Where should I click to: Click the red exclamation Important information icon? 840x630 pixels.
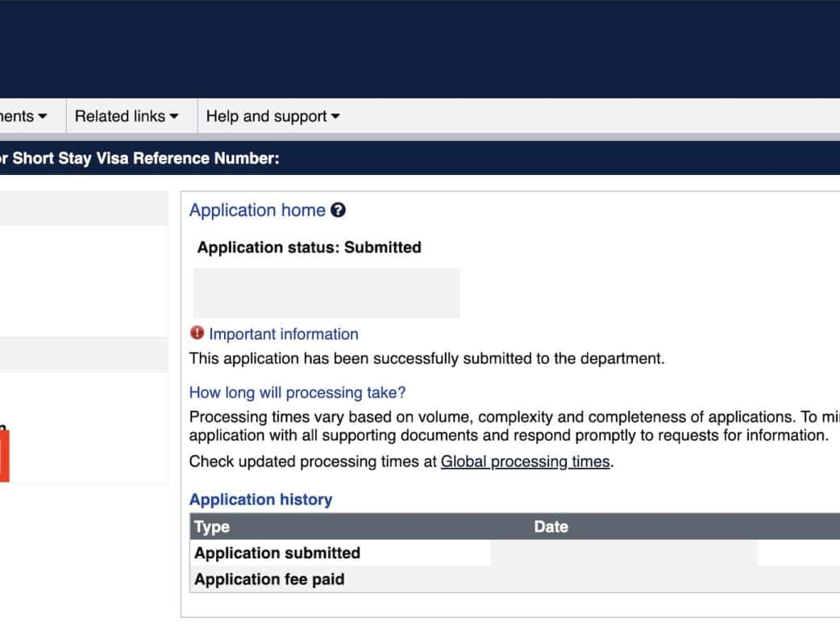tap(197, 333)
